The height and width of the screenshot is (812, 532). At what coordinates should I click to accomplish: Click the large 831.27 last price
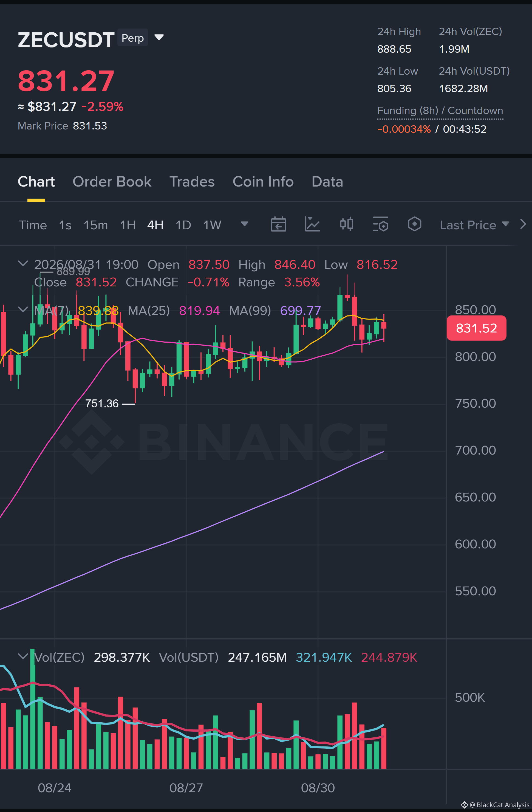point(66,81)
